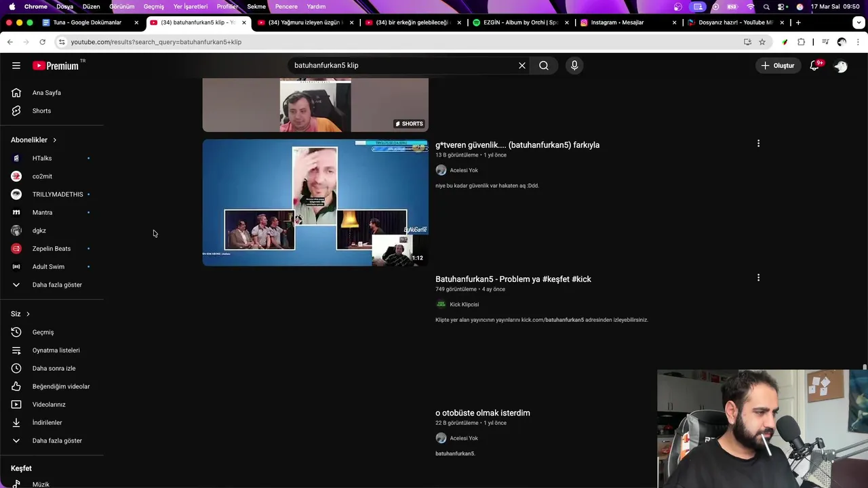Open Chrome extensions puzzle icon
The height and width of the screenshot is (488, 868).
(801, 42)
